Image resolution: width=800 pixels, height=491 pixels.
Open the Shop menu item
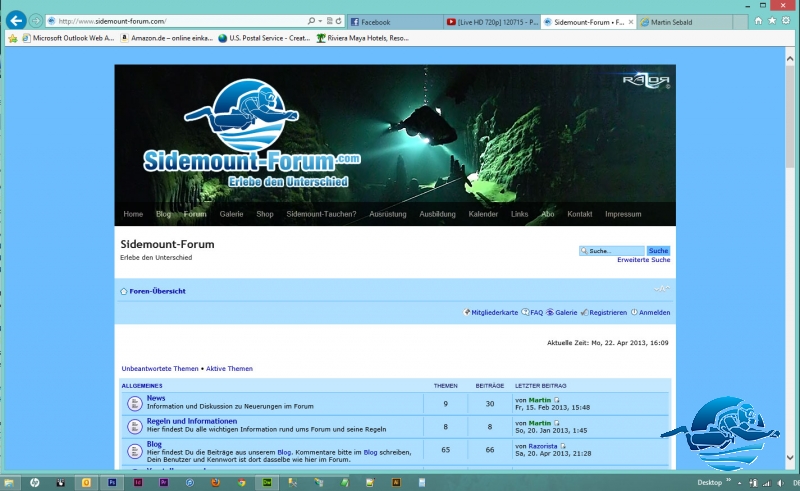tap(265, 214)
